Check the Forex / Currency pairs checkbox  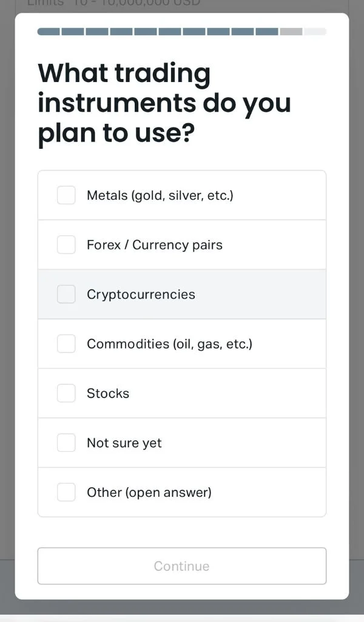pos(66,244)
